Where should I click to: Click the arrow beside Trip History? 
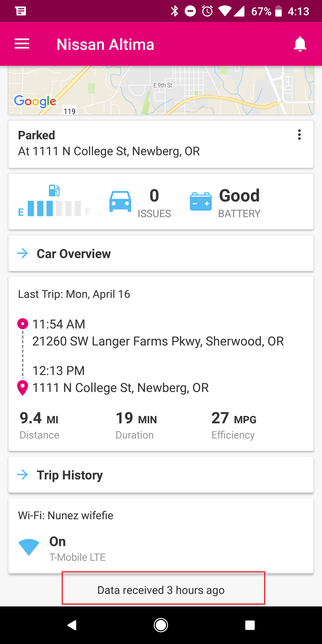pyautogui.click(x=23, y=475)
